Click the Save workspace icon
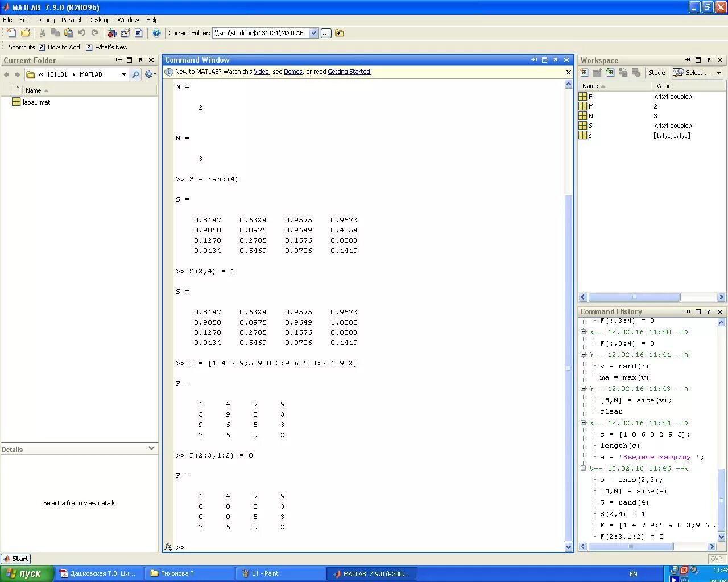728x582 pixels. [x=623, y=73]
